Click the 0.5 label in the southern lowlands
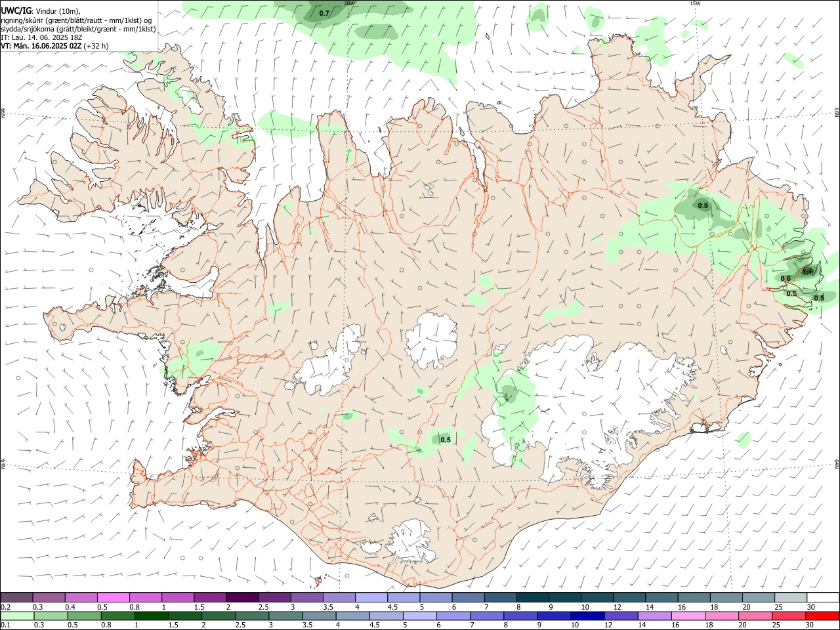 click(x=446, y=440)
